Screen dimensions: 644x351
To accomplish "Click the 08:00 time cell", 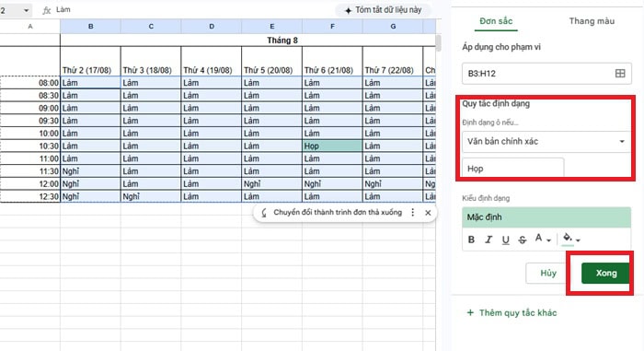I will [30, 83].
